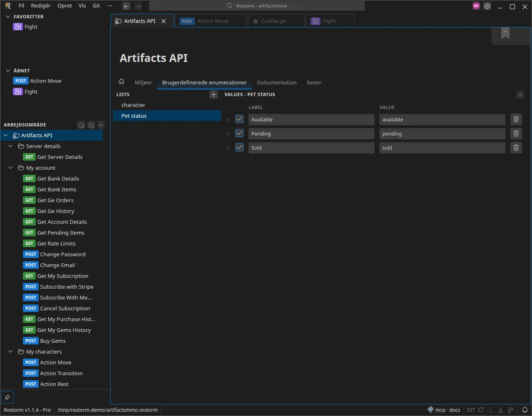Screen dimensions: 532x416
Task: Add a new list with the plus
Action: [213, 94]
